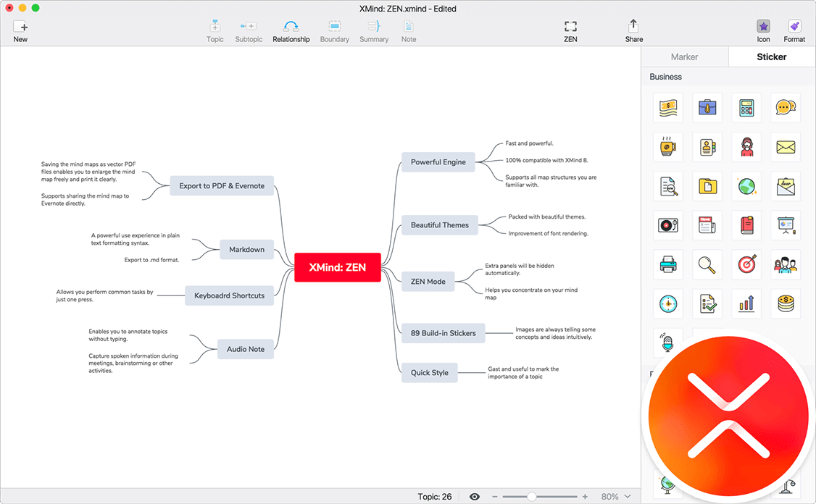The height and width of the screenshot is (504, 816).
Task: Insert the checklist sticker
Action: click(707, 303)
